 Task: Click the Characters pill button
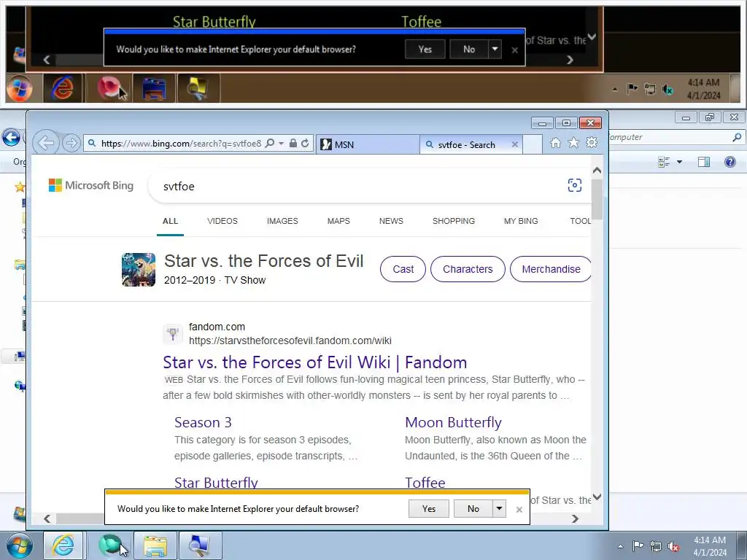(x=468, y=269)
